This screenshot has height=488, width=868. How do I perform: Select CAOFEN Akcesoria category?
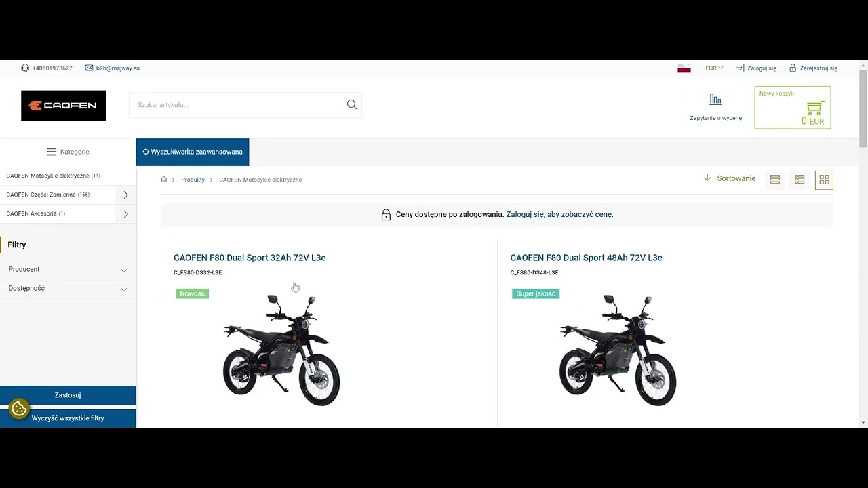click(x=35, y=213)
